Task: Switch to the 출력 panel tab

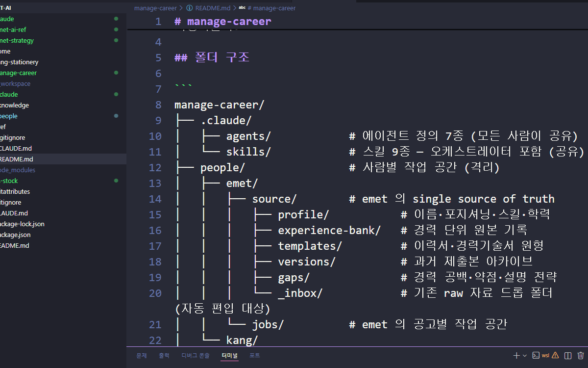Action: point(164,355)
